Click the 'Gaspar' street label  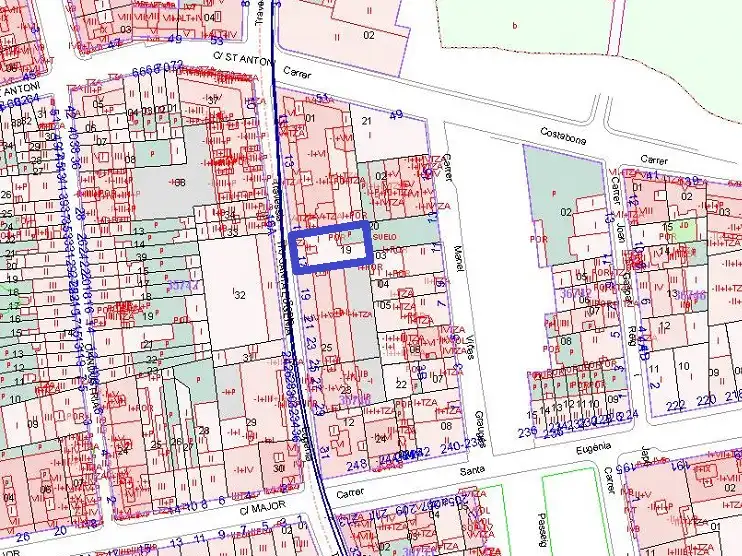627,289
